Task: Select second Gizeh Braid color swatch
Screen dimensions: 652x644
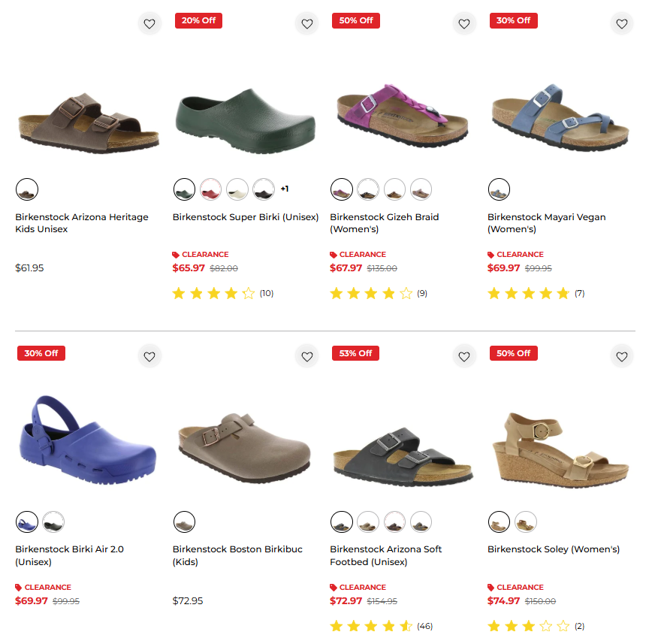Action: point(368,189)
